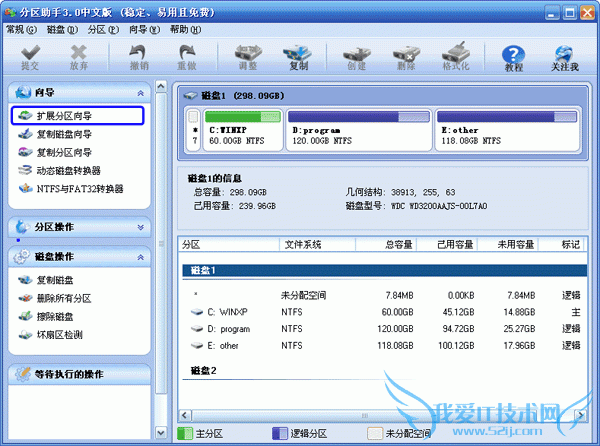This screenshot has width=600, height=446.
Task: Select 删除所有分区 under disk operations
Action: (55, 298)
